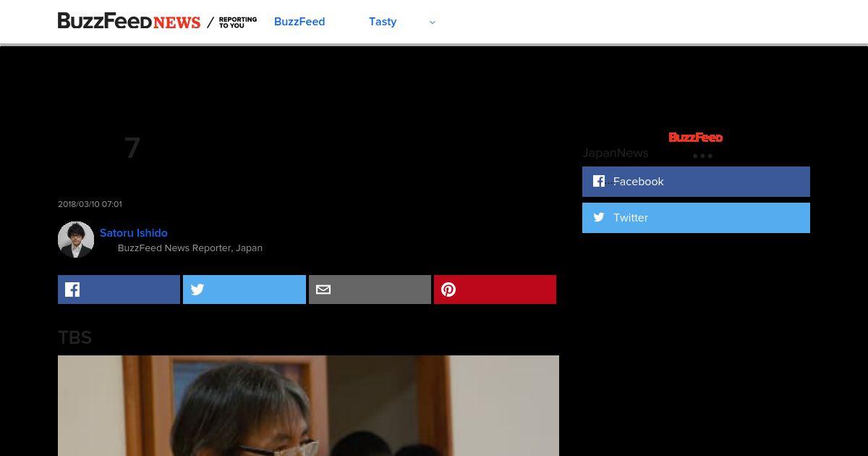Open Satoru Ishido's author profile
This screenshot has width=868, height=456.
pyautogui.click(x=134, y=233)
